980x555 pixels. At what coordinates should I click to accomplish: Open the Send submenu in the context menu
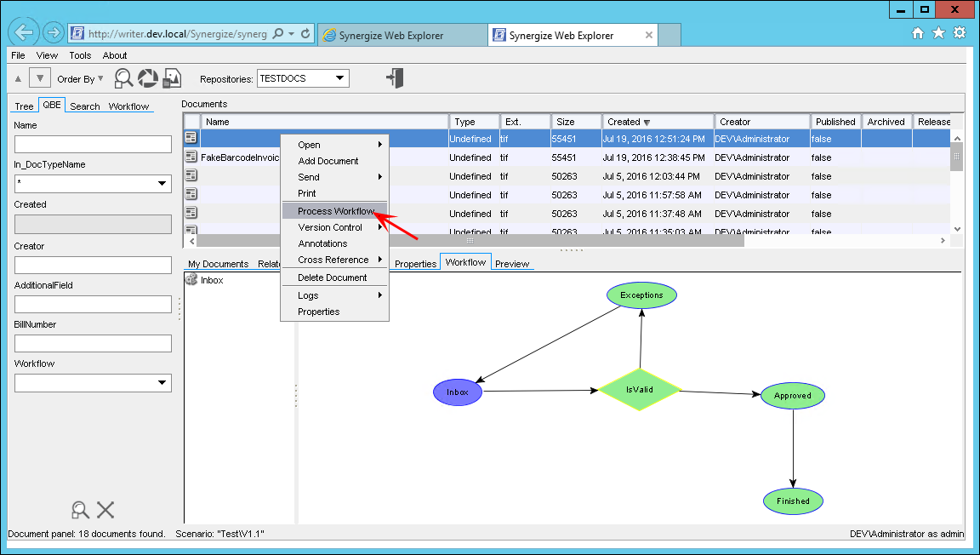click(x=335, y=177)
